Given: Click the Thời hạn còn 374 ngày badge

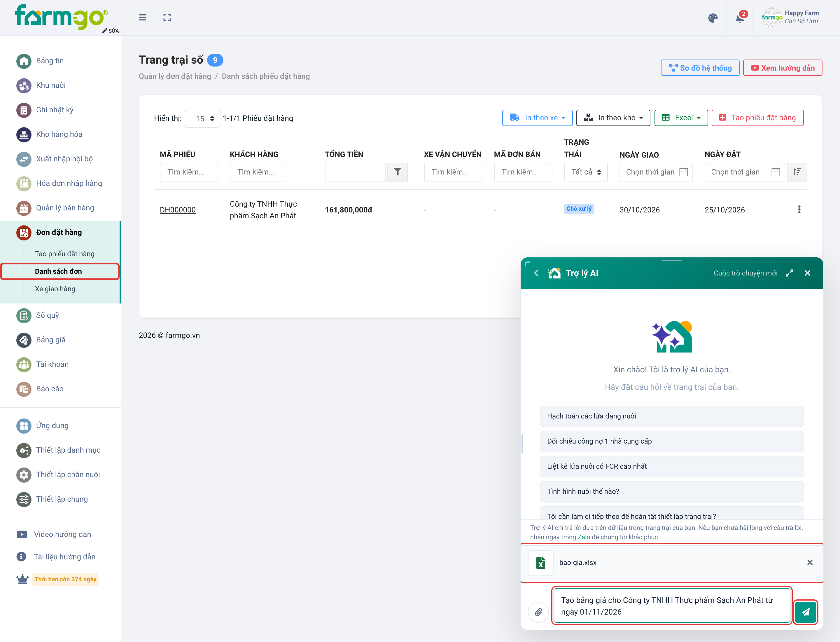Looking at the screenshot, I should pos(65,579).
